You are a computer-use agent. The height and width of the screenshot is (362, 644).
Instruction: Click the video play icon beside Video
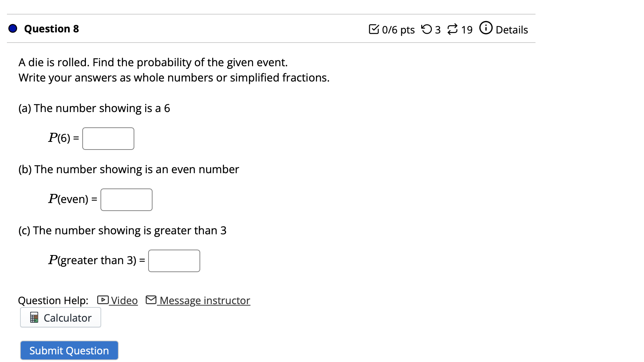click(103, 300)
